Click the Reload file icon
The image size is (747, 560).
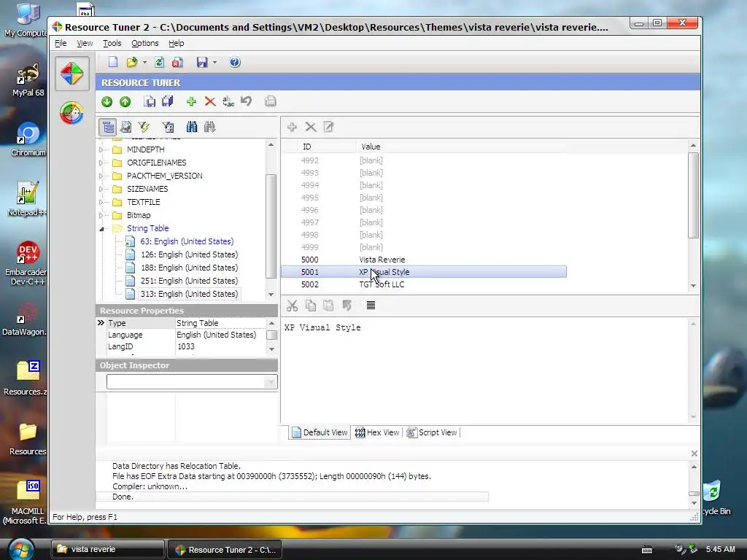[x=159, y=62]
